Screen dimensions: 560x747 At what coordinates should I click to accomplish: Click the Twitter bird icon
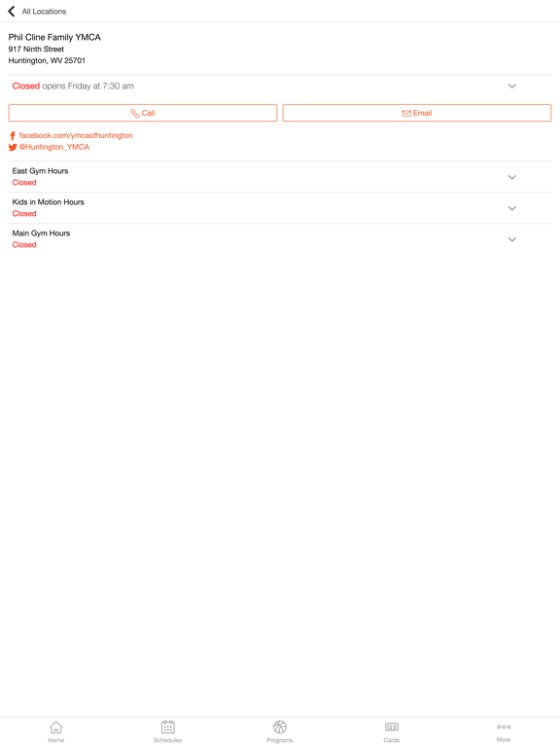click(x=13, y=147)
